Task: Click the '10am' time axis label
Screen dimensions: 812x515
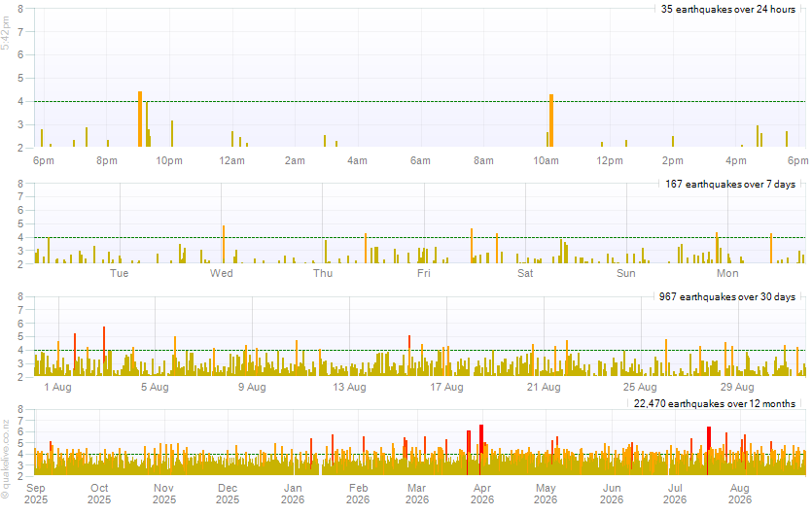Action: tap(547, 161)
